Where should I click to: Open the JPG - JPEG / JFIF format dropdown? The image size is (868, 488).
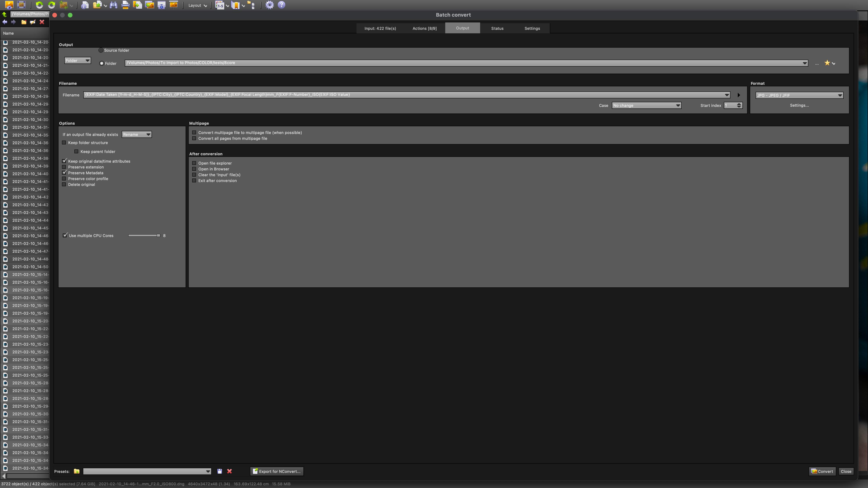tap(799, 95)
